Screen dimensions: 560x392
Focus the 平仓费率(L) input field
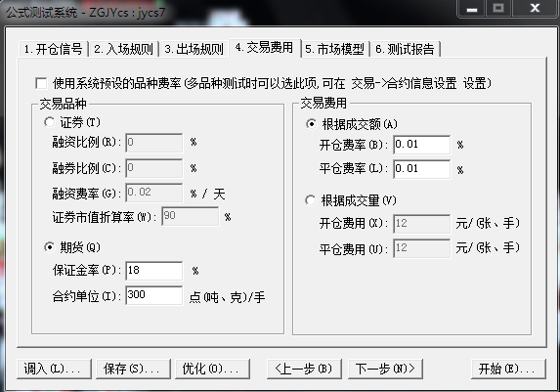[422, 169]
